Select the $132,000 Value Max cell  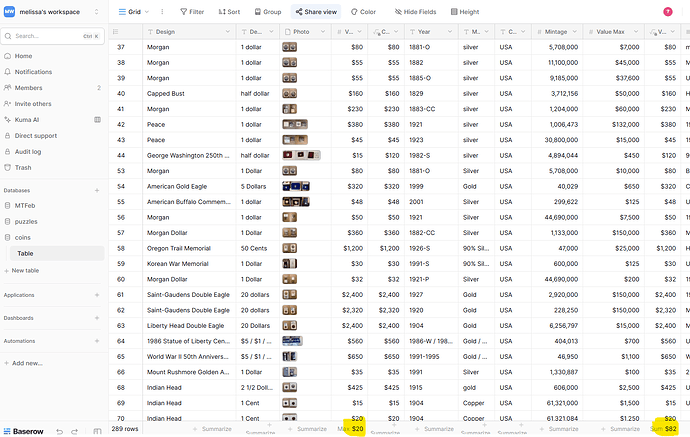point(613,125)
